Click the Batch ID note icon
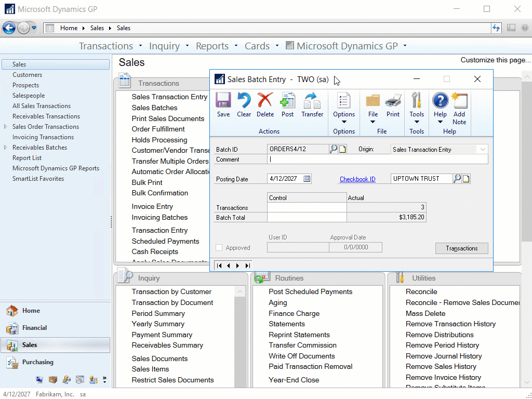Viewport: 532px width, 399px height. tap(343, 149)
